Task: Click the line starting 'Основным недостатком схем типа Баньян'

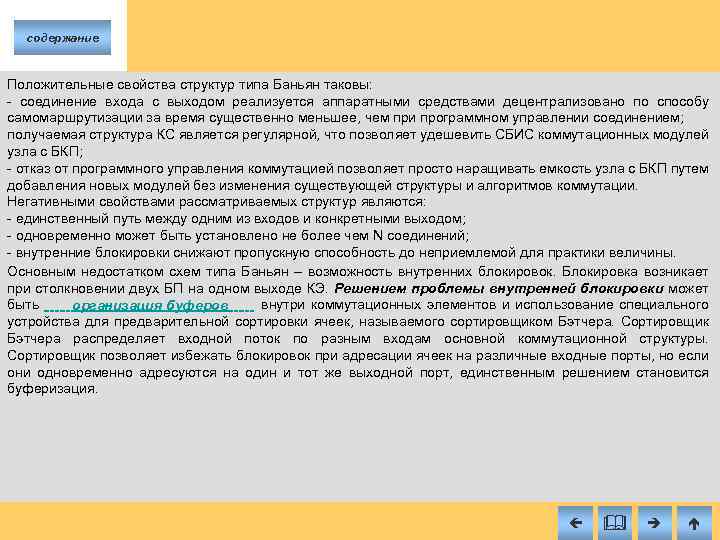Action: point(358,272)
